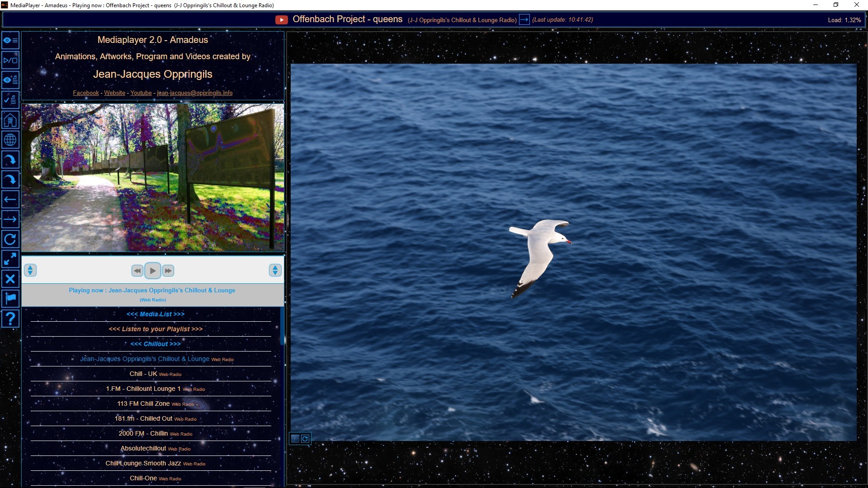This screenshot has height=488, width=868.
Task: Click the right up/down stepper in the player bar
Action: 275,270
